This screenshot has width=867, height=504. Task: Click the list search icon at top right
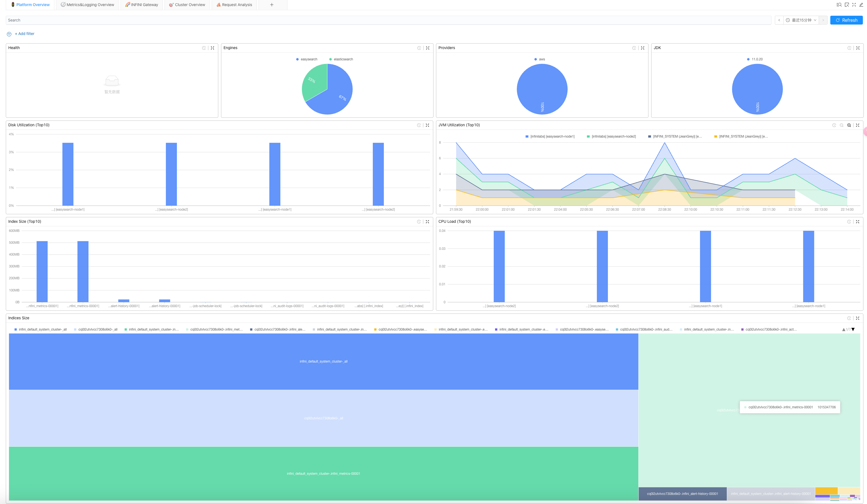pyautogui.click(x=839, y=5)
